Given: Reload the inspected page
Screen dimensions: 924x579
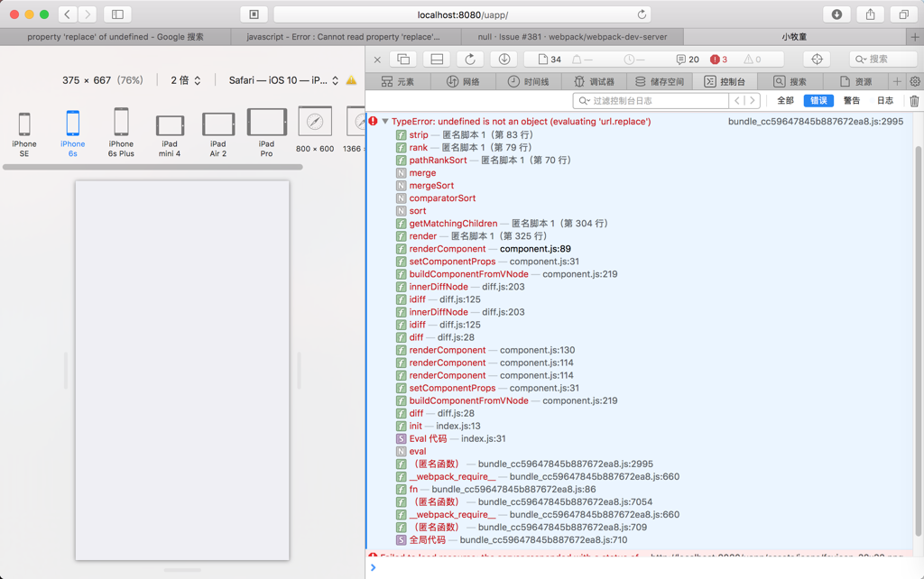Looking at the screenshot, I should point(470,59).
